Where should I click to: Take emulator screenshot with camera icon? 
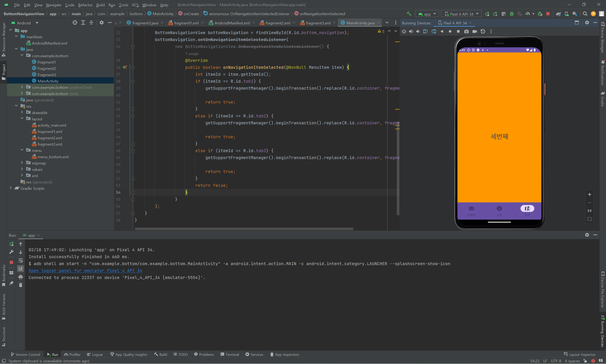coord(466,31)
